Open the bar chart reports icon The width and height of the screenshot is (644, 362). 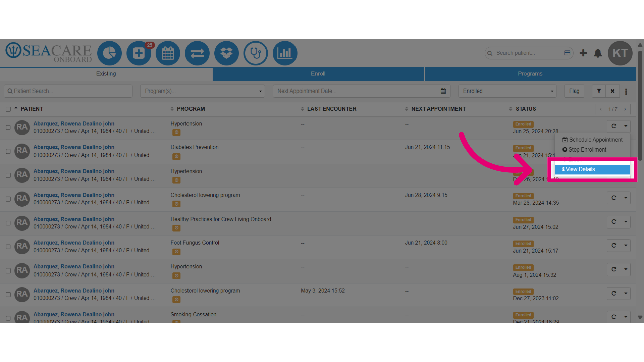pos(285,53)
